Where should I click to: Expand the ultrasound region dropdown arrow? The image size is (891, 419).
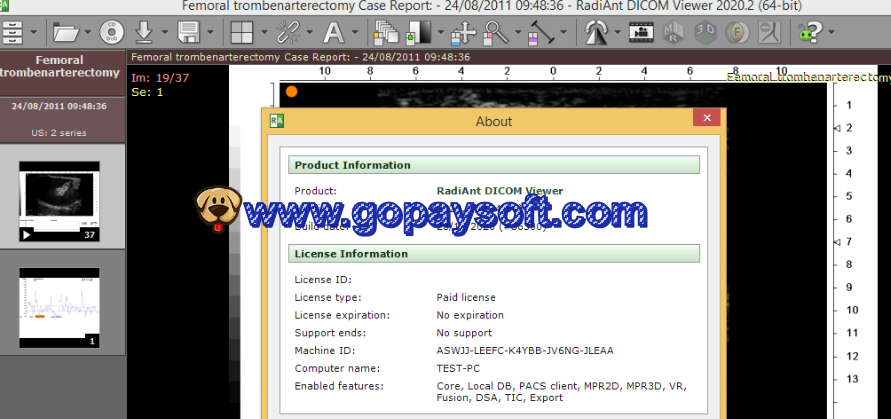coord(618,32)
